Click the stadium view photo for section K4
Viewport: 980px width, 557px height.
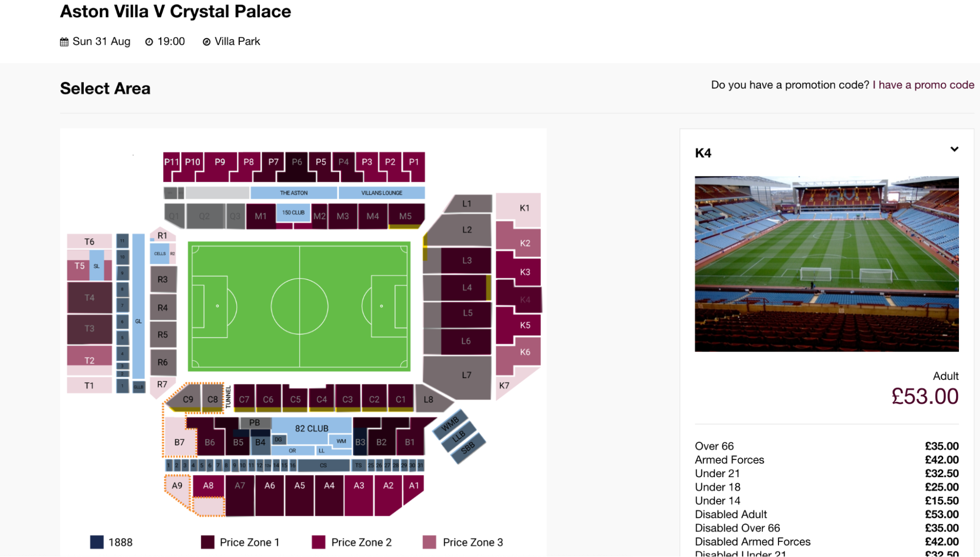(x=826, y=263)
